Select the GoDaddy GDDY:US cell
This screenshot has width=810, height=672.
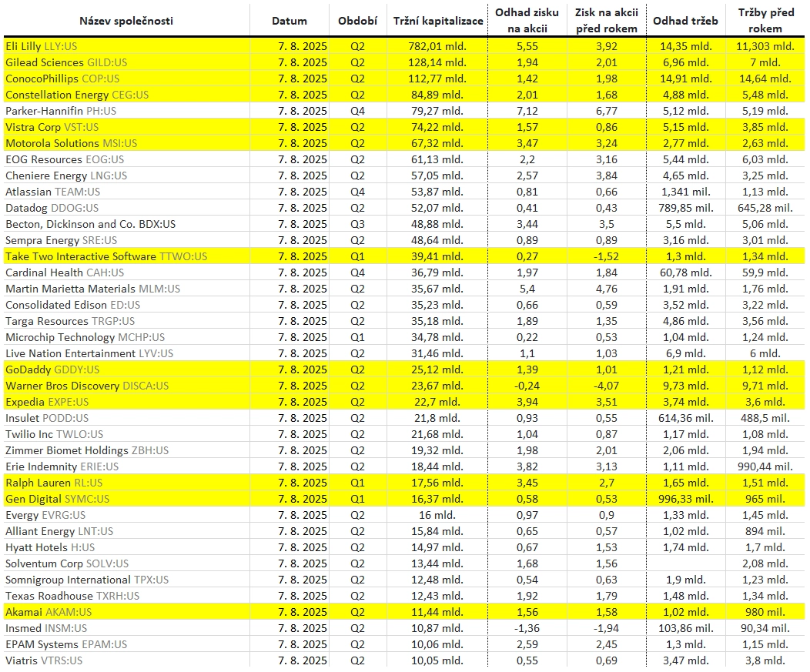[126, 369]
